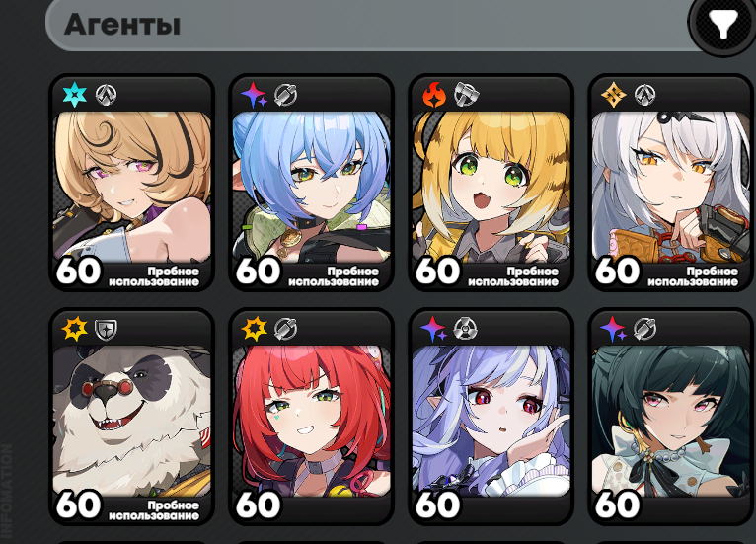Choose the red-haired agent portrait
Image resolution: width=756 pixels, height=544 pixels.
tap(312, 421)
